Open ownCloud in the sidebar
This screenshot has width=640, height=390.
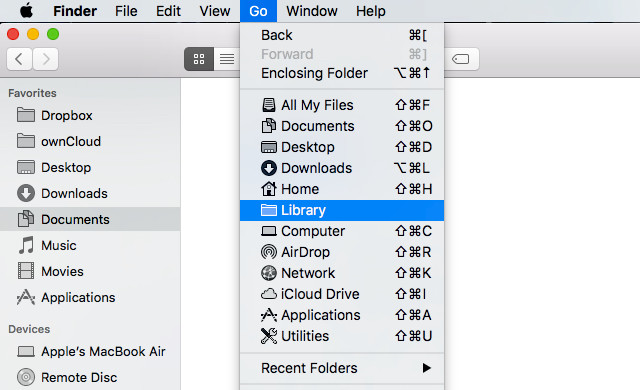pyautogui.click(x=90, y=142)
